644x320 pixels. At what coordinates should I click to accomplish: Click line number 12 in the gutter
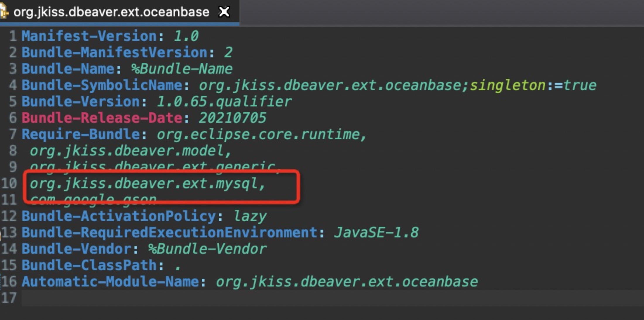pyautogui.click(x=9, y=216)
